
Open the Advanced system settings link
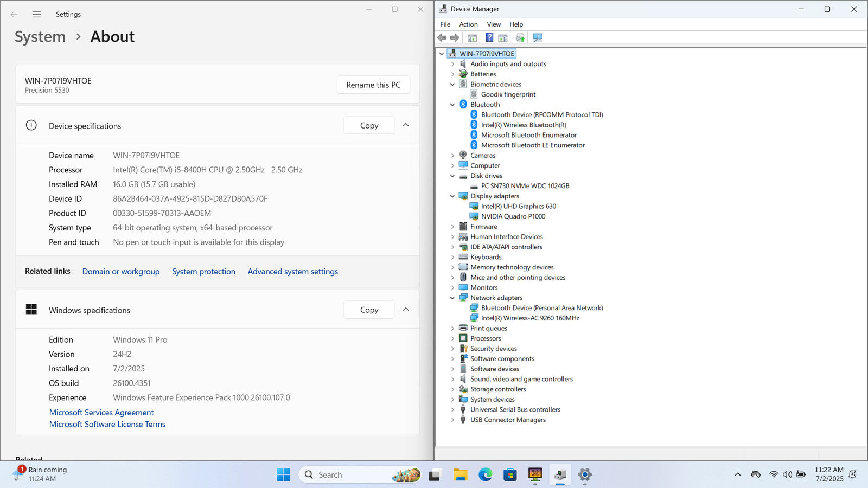[x=292, y=272]
